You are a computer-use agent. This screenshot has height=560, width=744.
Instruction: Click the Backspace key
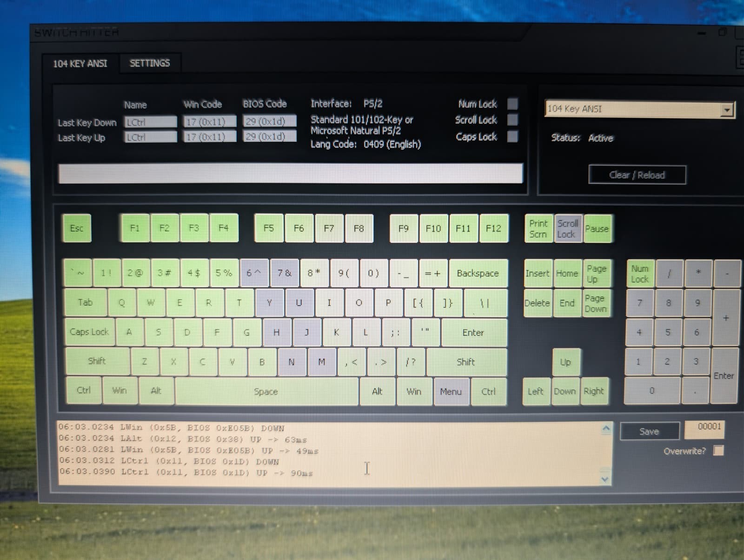coord(478,273)
